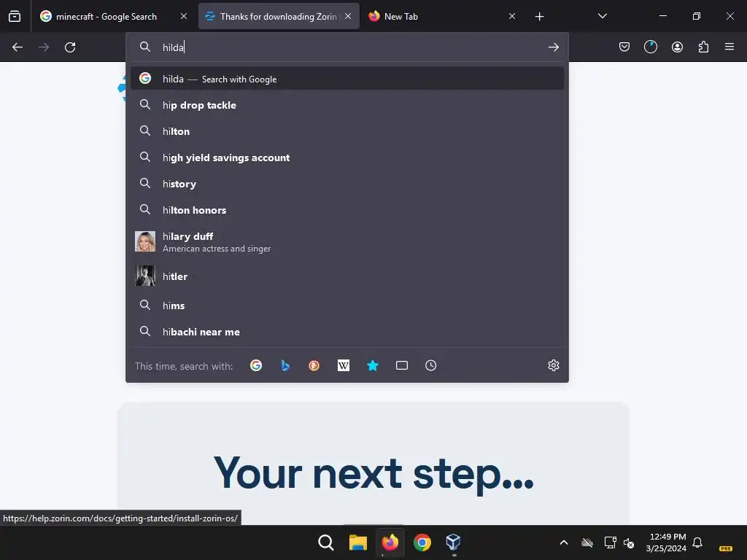Screen dimensions: 747x560
Task: Click the hilary duff thumbnail photo
Action: 145,241
